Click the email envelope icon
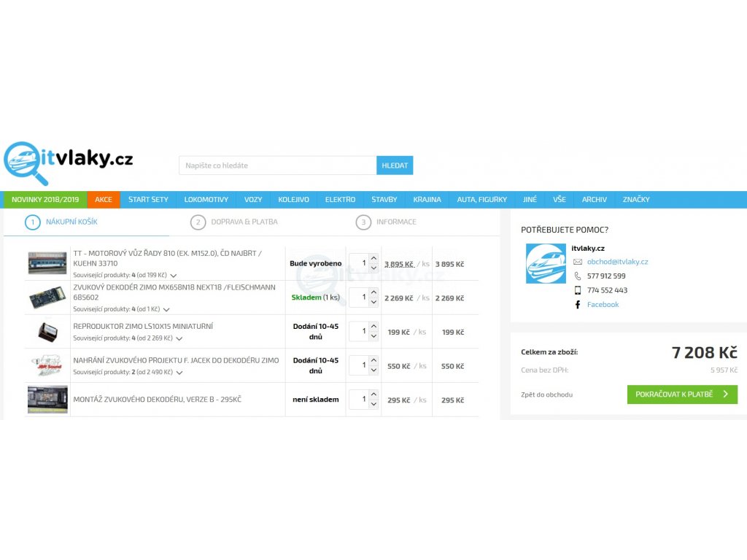This screenshot has height=560, width=747. click(578, 262)
